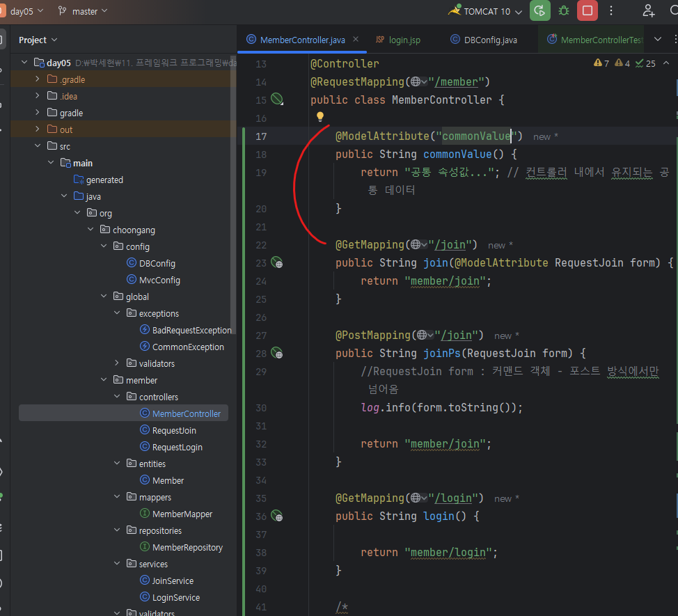Switch to the DBConfig.java tab

484,40
